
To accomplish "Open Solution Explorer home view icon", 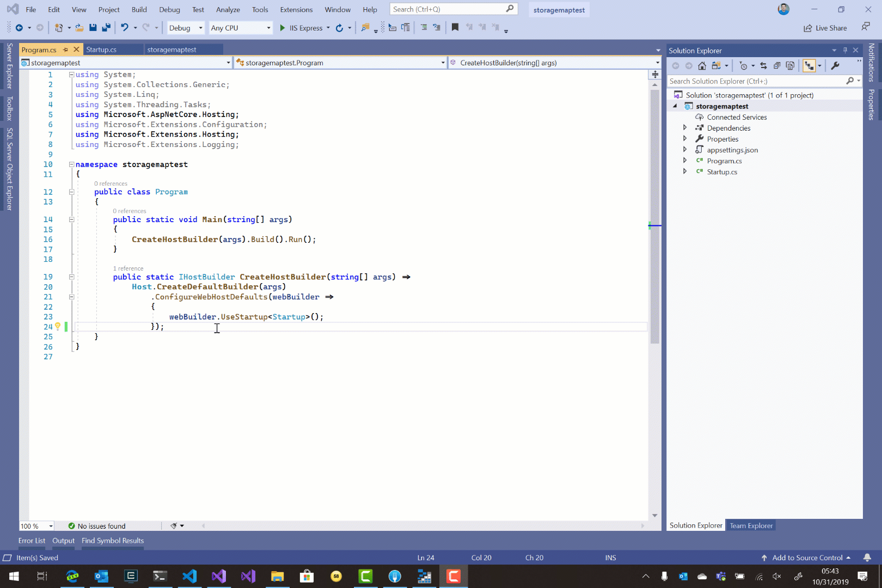I will click(702, 65).
